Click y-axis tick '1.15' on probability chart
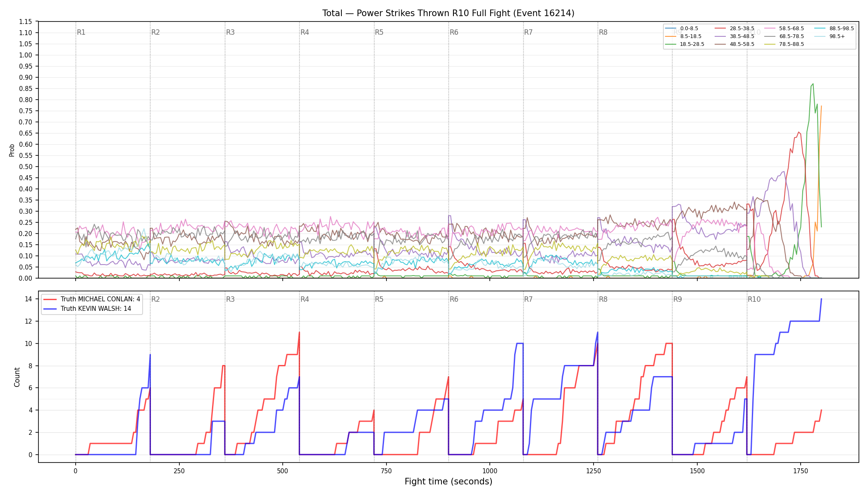The height and width of the screenshot is (496, 868). (26, 21)
